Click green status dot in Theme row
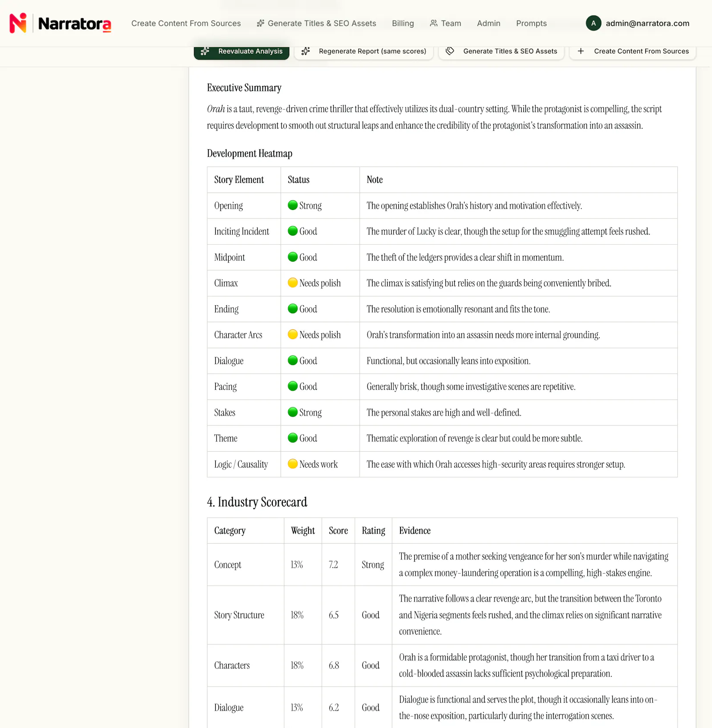The image size is (712, 728). (292, 438)
